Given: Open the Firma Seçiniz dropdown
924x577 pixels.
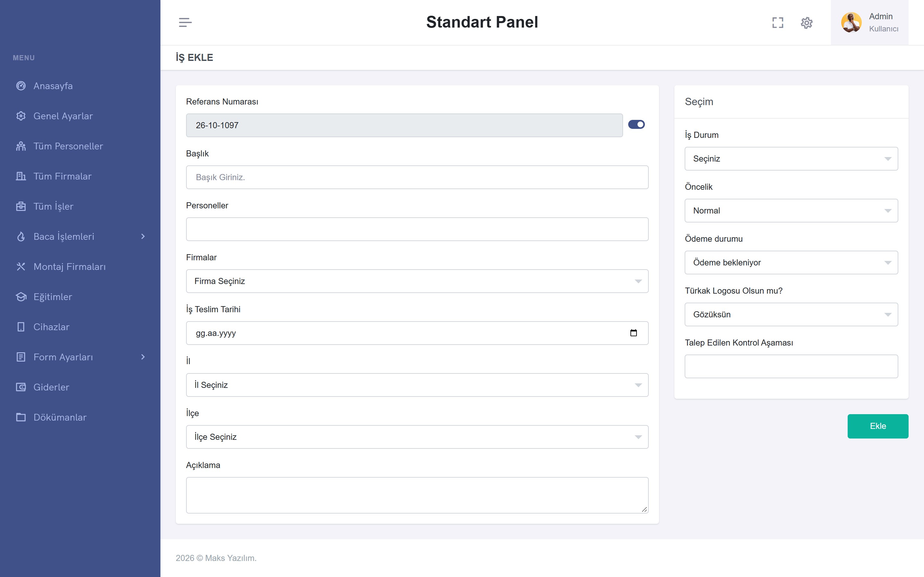Looking at the screenshot, I should tap(417, 281).
